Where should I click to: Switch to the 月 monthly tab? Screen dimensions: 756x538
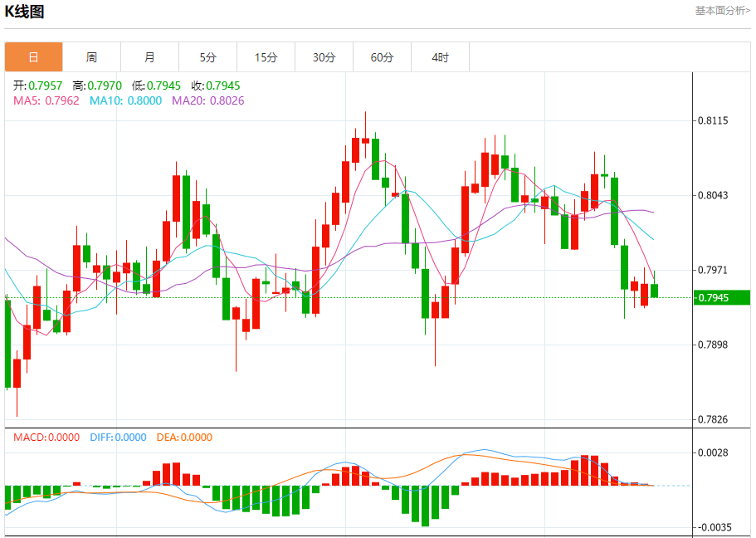point(149,57)
